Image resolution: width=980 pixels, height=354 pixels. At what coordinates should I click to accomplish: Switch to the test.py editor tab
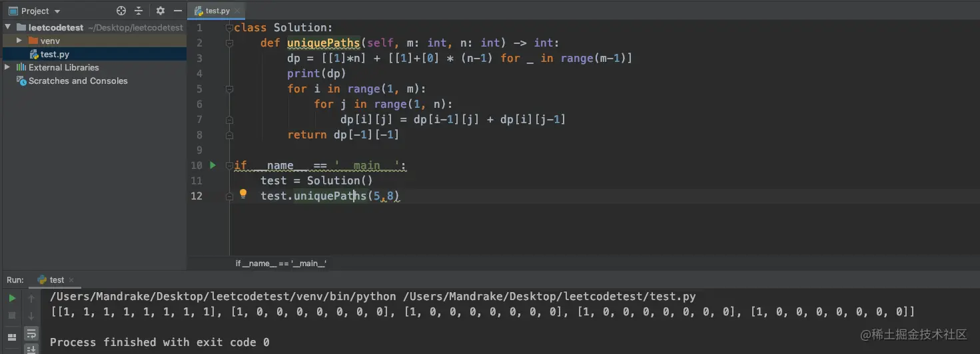click(x=216, y=11)
